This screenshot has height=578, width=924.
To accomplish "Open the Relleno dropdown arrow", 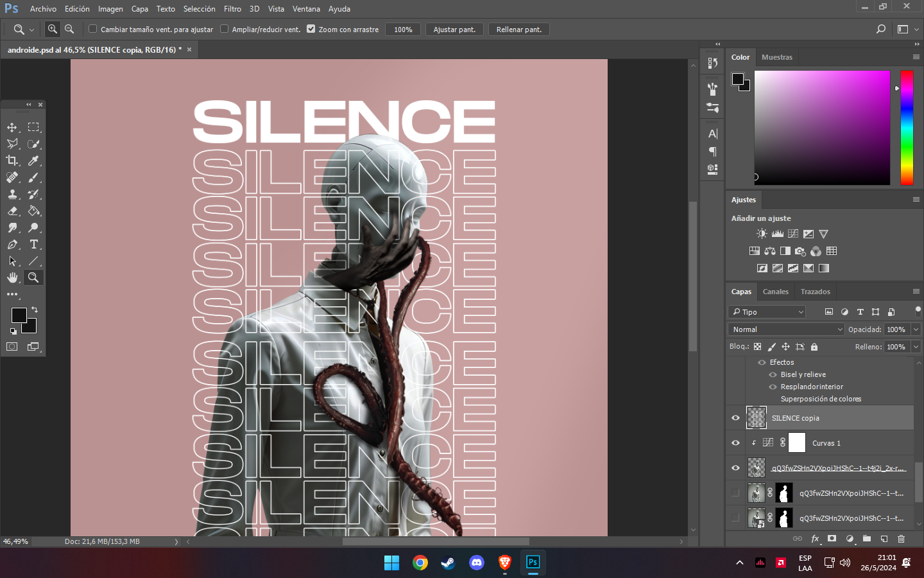I will tap(916, 347).
